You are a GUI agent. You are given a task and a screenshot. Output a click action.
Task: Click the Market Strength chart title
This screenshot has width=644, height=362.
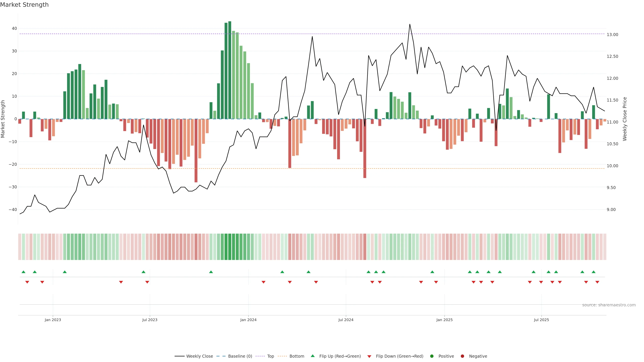click(24, 5)
